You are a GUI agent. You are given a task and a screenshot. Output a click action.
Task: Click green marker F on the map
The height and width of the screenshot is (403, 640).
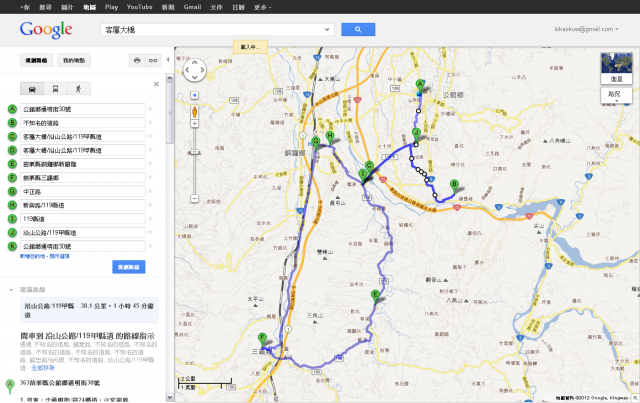[x=262, y=340]
